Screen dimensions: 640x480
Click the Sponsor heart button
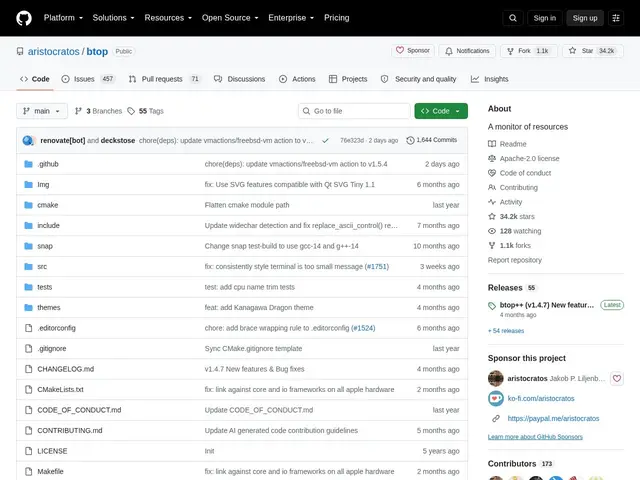click(413, 51)
